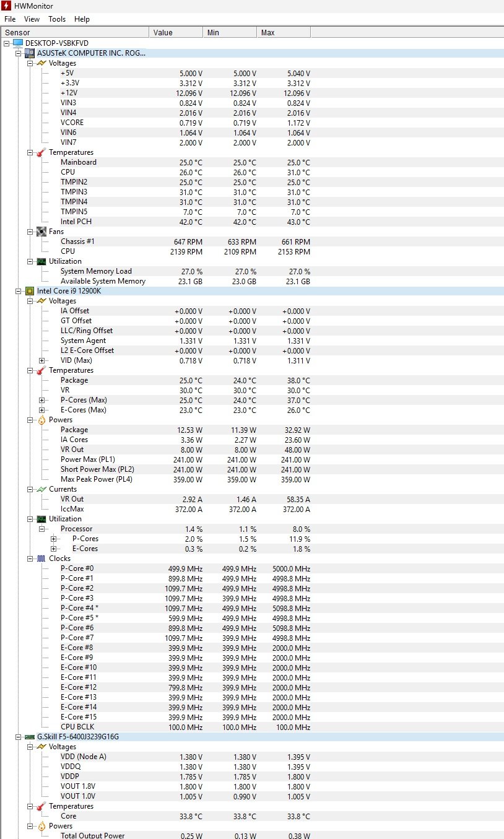Click the Currents waveform icon

41,489
